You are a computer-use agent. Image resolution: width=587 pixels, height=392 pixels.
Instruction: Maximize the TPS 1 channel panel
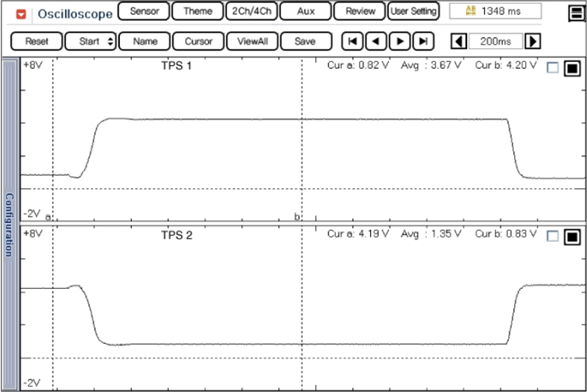[572, 68]
